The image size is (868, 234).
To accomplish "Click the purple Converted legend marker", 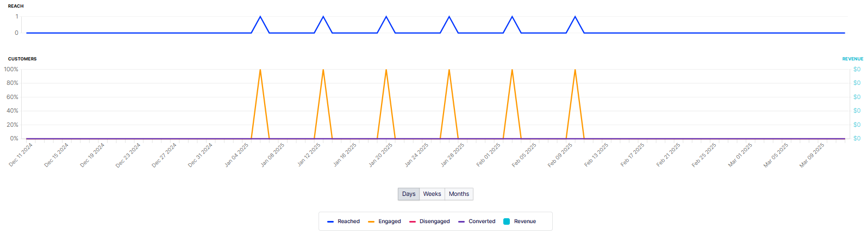I will (461, 221).
